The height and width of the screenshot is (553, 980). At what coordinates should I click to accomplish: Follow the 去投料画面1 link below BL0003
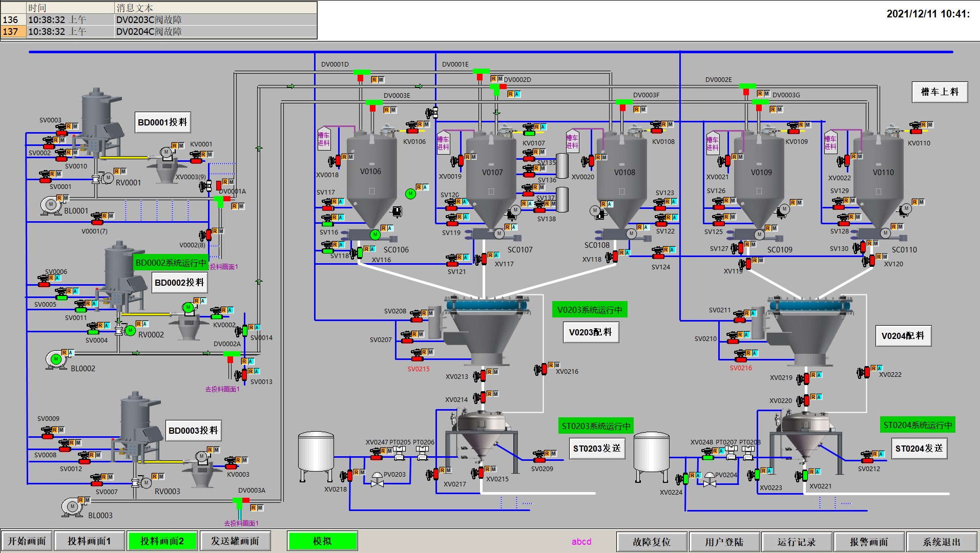pos(241,523)
